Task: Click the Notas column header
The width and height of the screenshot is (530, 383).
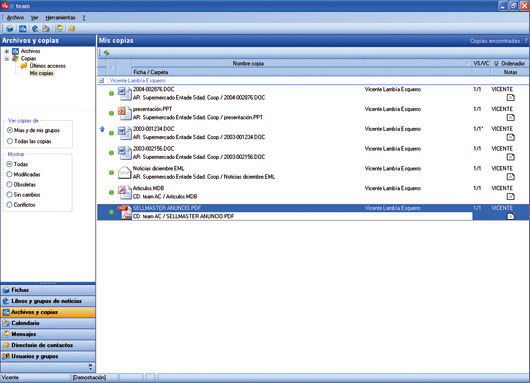Action: click(x=510, y=72)
